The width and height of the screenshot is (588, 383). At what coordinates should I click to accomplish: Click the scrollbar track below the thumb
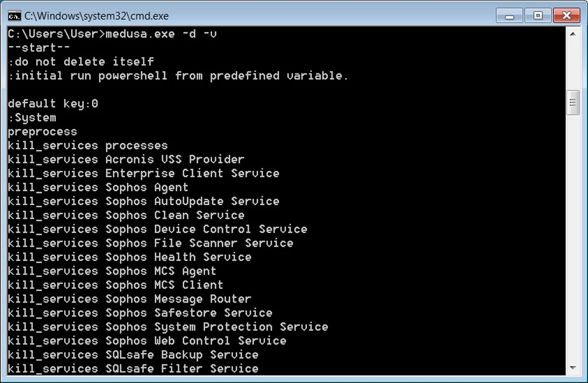click(x=573, y=235)
